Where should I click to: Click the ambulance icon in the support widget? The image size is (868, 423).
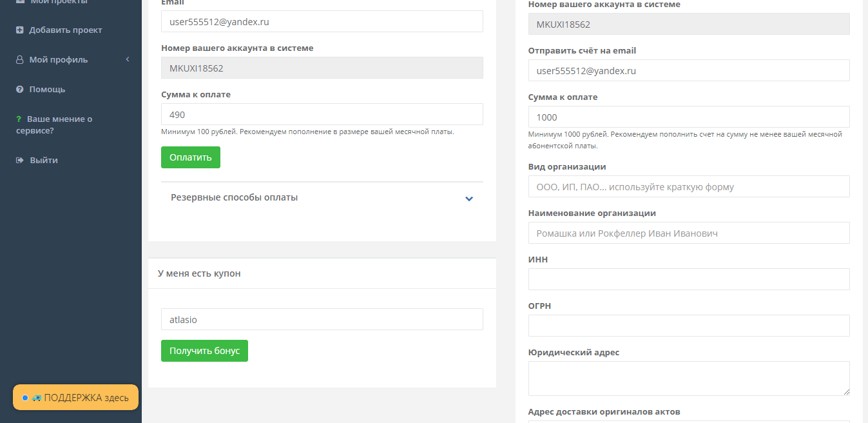36,398
